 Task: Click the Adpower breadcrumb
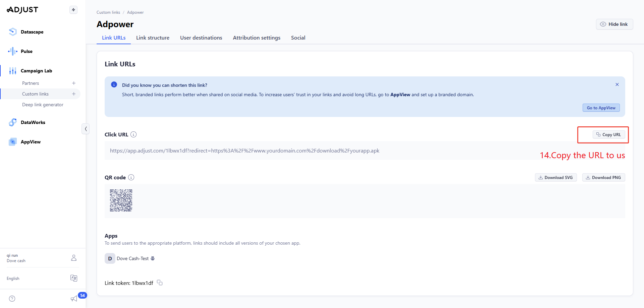135,12
